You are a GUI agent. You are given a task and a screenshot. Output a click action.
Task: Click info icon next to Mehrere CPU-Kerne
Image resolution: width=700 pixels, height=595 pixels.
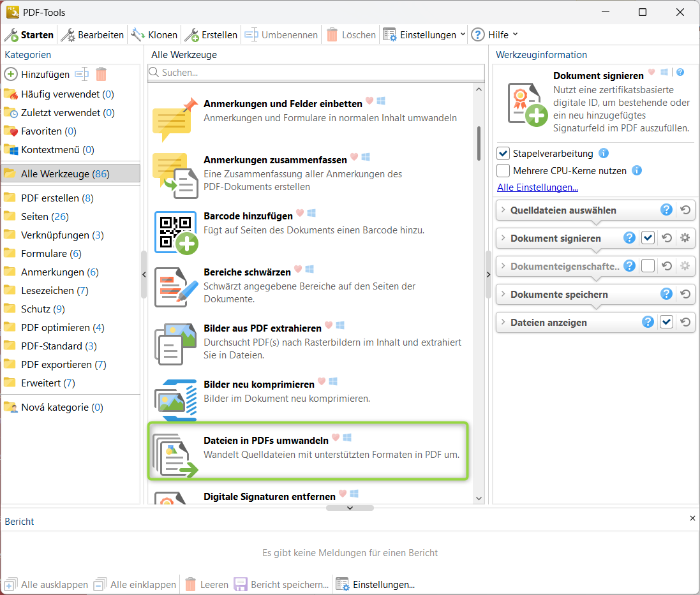point(637,170)
